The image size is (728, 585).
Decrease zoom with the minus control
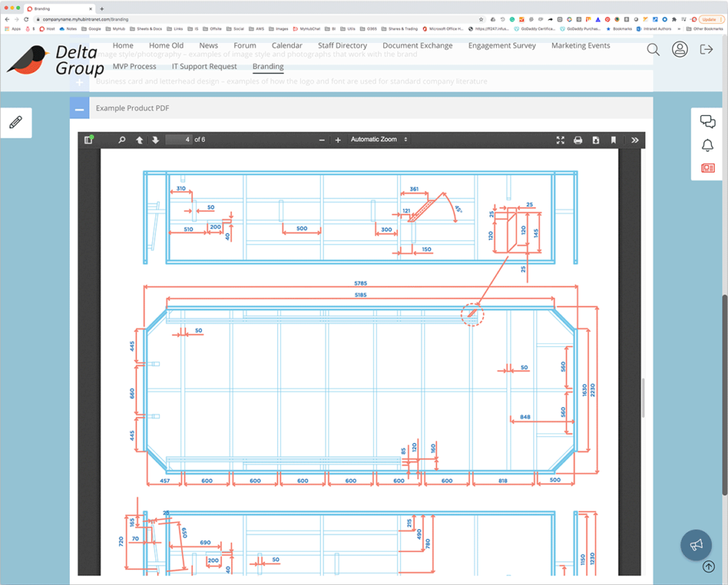click(x=322, y=140)
